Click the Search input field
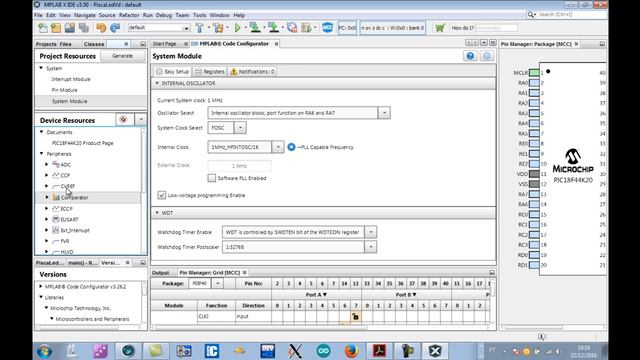 pos(572,14)
